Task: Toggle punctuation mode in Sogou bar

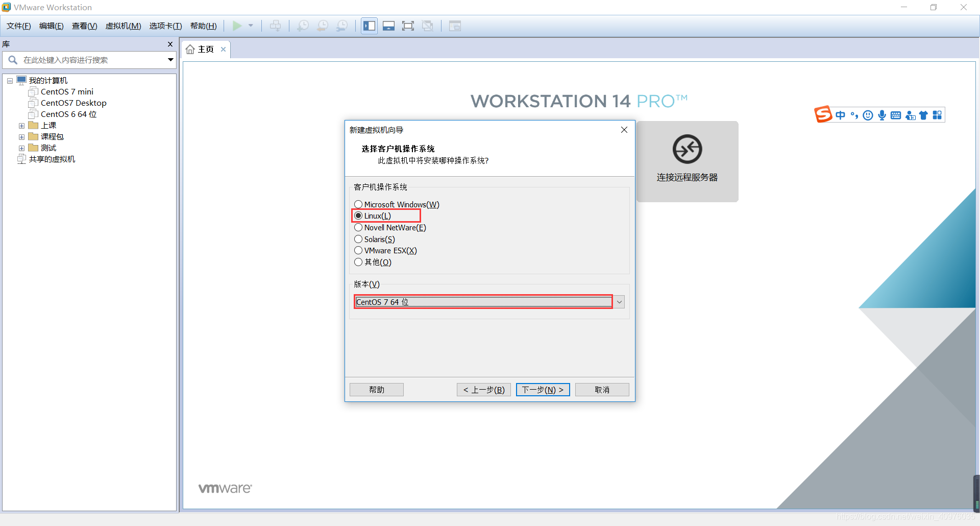Action: pyautogui.click(x=854, y=115)
